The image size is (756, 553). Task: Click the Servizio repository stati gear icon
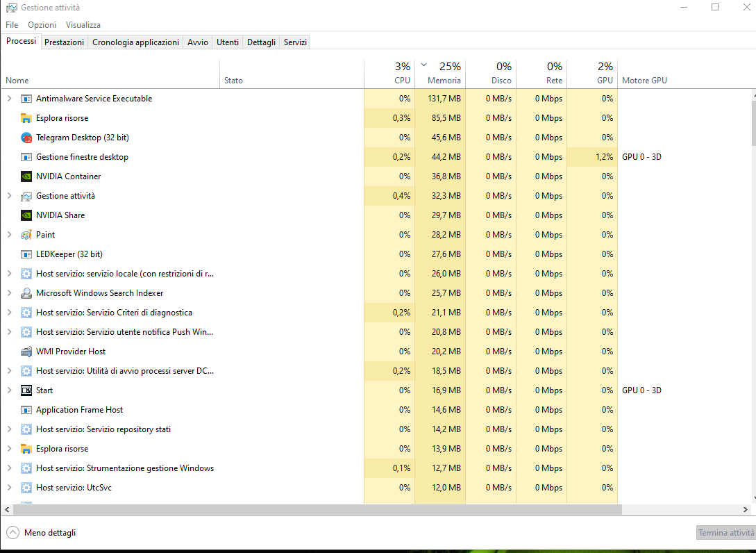[26, 429]
